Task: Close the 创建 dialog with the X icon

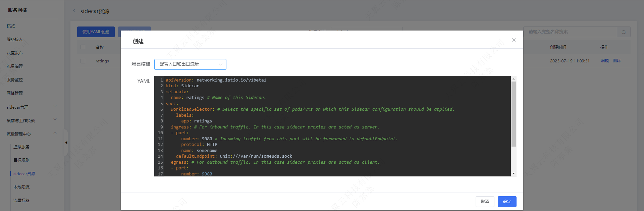Action: click(x=514, y=40)
